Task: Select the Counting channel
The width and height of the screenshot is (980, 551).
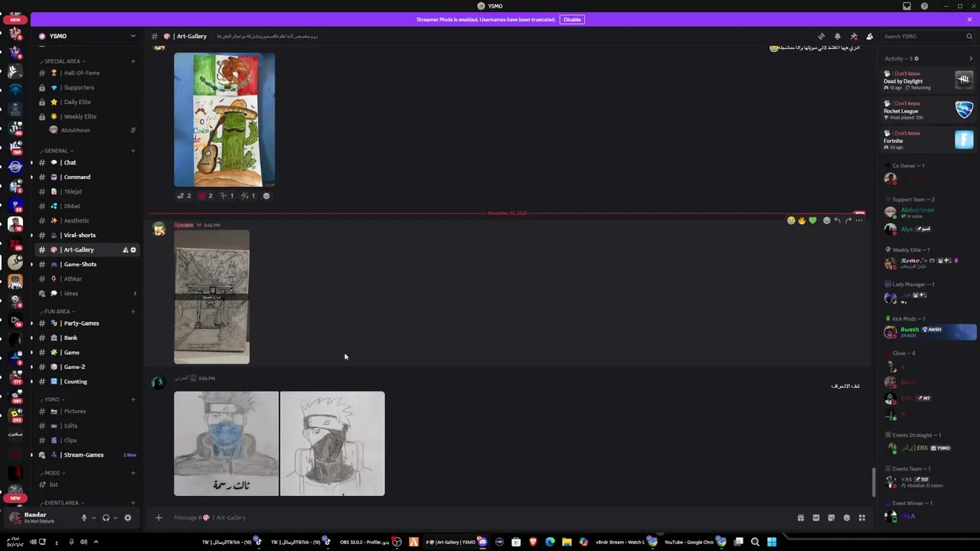Action: click(88, 381)
